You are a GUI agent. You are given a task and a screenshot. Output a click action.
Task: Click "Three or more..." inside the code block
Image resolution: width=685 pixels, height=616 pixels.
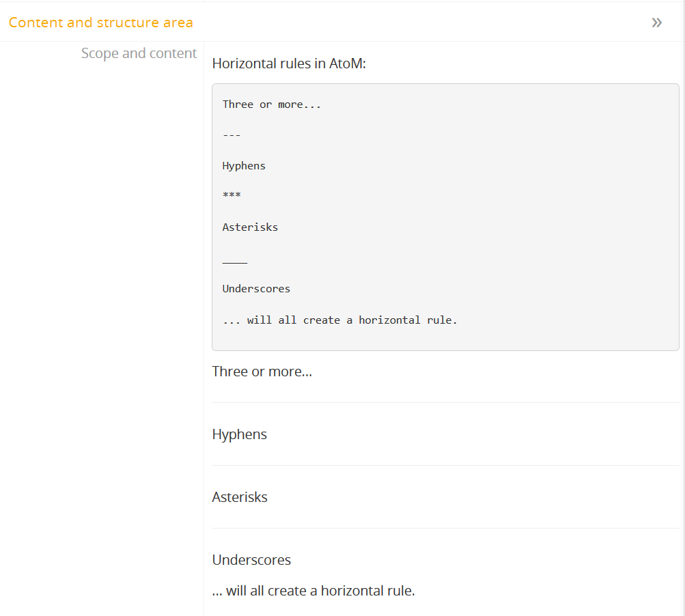pyautogui.click(x=272, y=104)
